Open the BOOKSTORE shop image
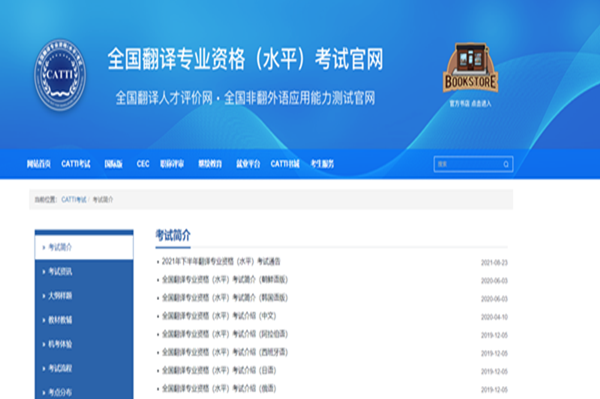 pyautogui.click(x=470, y=68)
